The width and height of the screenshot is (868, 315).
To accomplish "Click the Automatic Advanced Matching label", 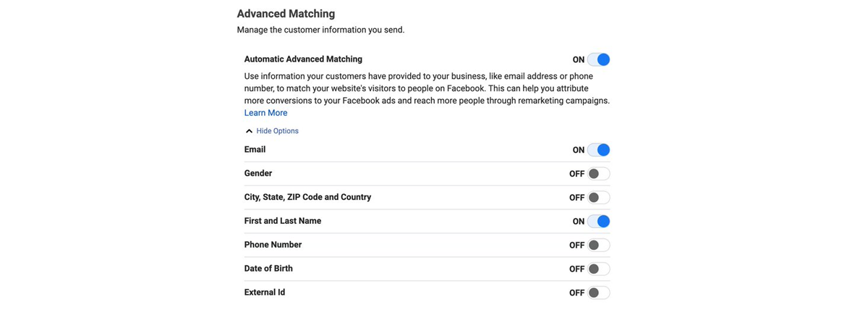I will coord(303,59).
